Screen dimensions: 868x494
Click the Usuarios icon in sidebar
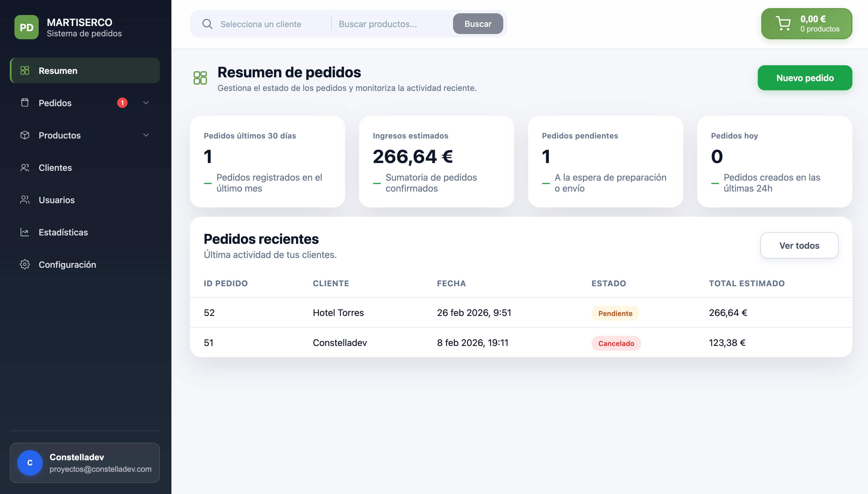25,200
